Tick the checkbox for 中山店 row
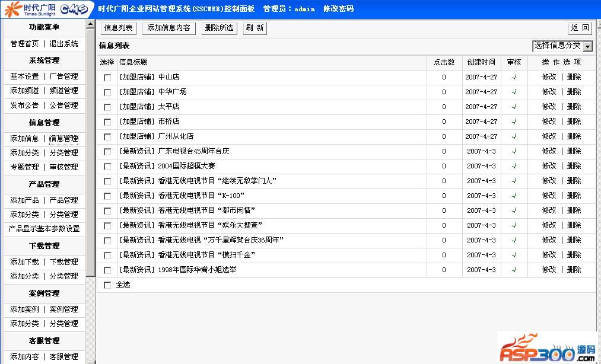601x364 pixels. point(107,78)
